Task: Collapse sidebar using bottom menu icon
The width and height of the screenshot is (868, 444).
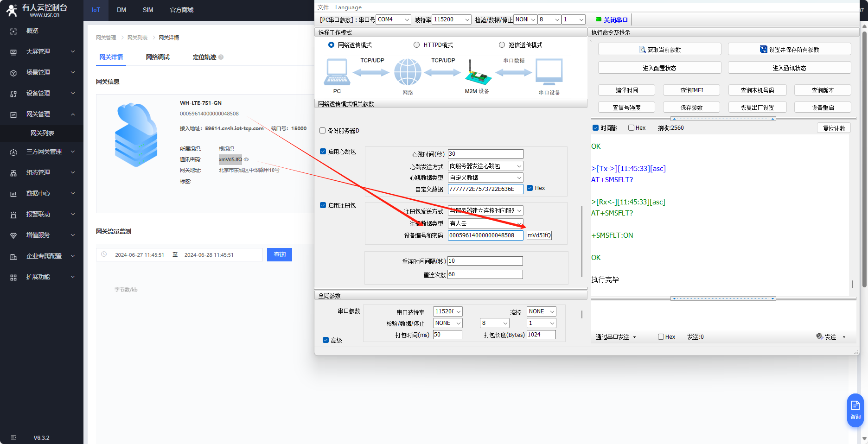Action: click(x=13, y=438)
